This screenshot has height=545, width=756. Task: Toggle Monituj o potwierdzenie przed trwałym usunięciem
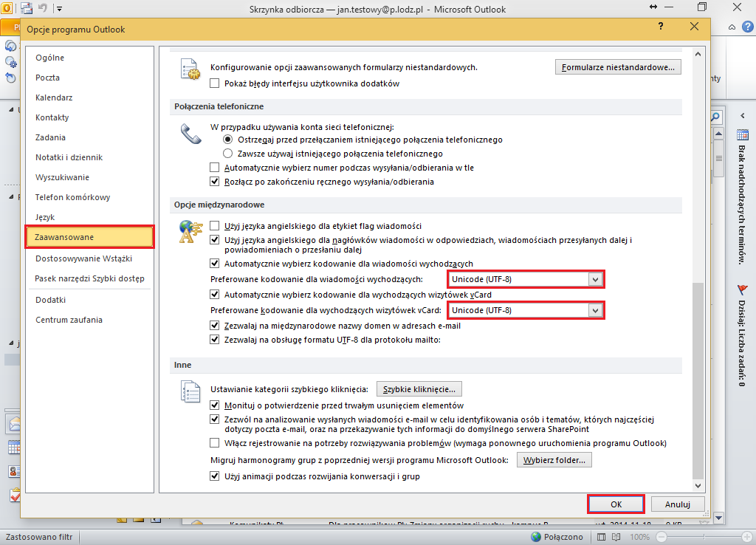click(x=215, y=405)
